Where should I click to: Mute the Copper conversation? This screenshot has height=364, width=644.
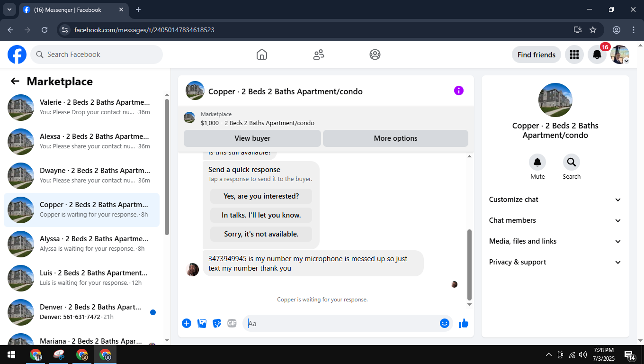pyautogui.click(x=537, y=163)
